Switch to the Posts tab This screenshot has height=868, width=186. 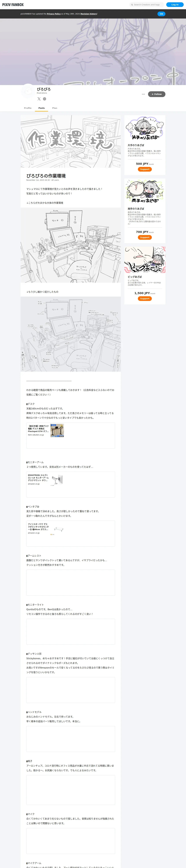(42, 108)
